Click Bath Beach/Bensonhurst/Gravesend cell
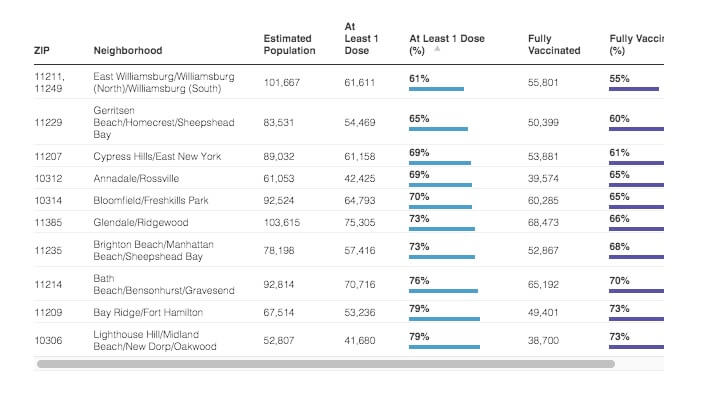 [164, 285]
